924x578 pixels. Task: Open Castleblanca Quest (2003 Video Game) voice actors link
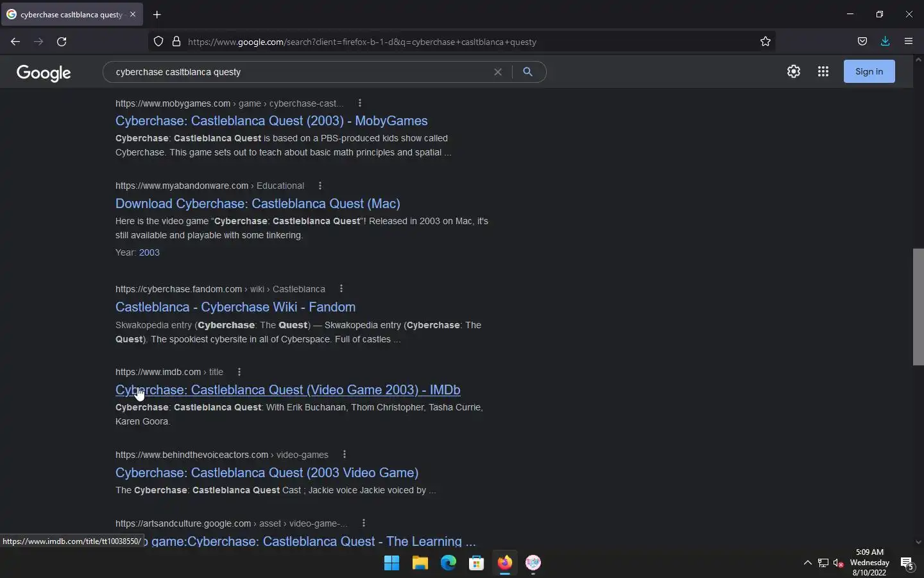pos(267,473)
